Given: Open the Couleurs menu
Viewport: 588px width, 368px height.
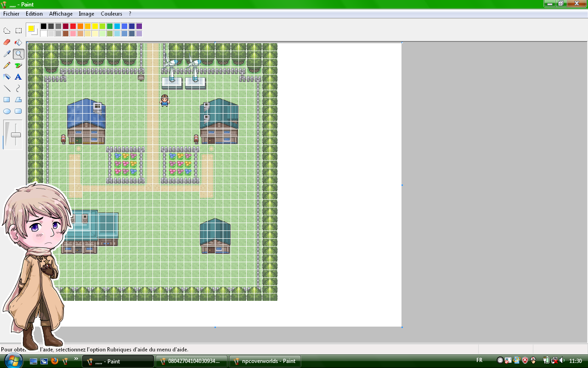Looking at the screenshot, I should click(112, 14).
